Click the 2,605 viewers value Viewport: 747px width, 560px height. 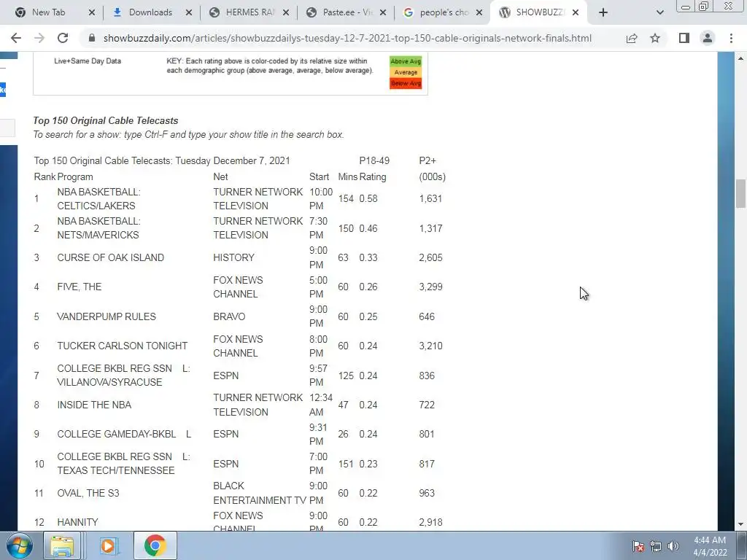click(x=430, y=257)
